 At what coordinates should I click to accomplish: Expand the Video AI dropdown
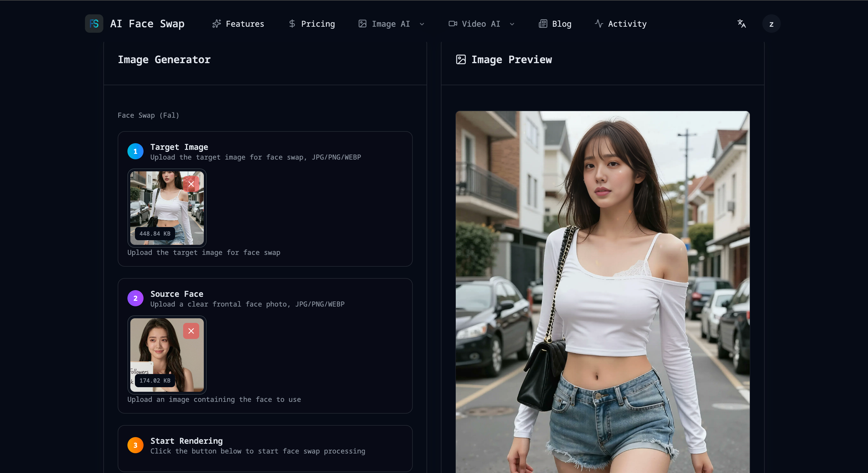[x=512, y=24]
